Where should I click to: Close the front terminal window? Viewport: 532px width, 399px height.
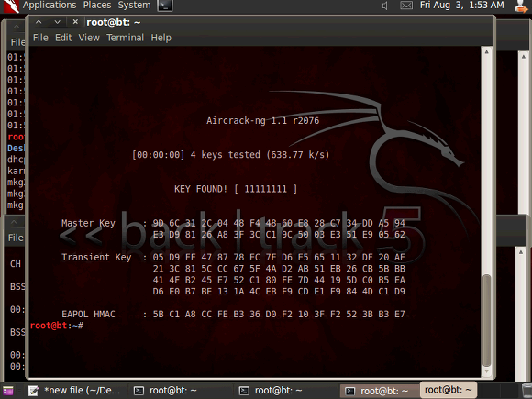coord(75,22)
